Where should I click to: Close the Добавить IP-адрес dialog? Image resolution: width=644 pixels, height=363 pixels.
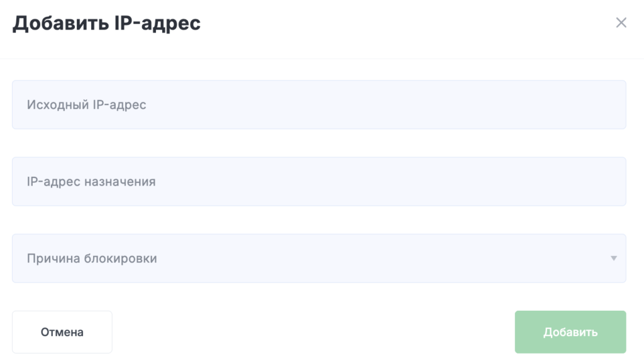[621, 23]
